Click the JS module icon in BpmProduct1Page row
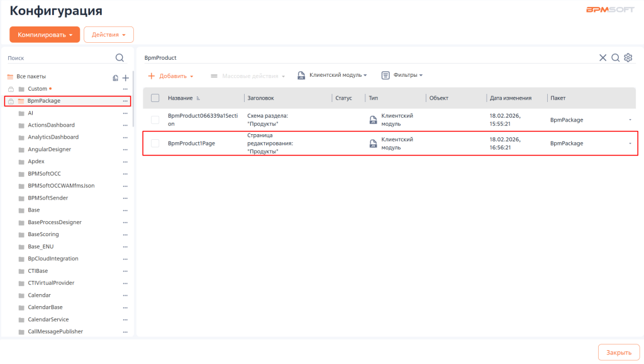The image size is (644, 364). (373, 144)
